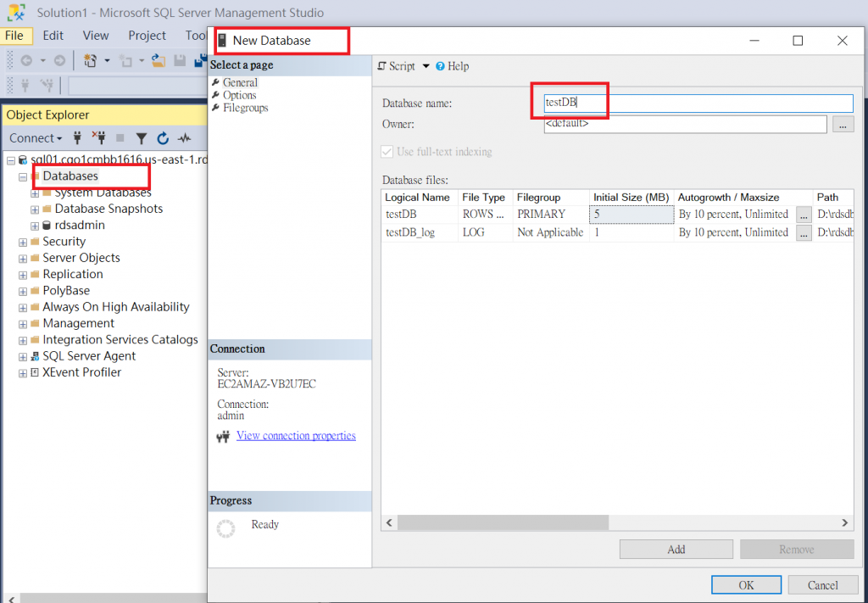The width and height of the screenshot is (868, 603).
Task: Expand the Server Objects node
Action: tap(23, 259)
